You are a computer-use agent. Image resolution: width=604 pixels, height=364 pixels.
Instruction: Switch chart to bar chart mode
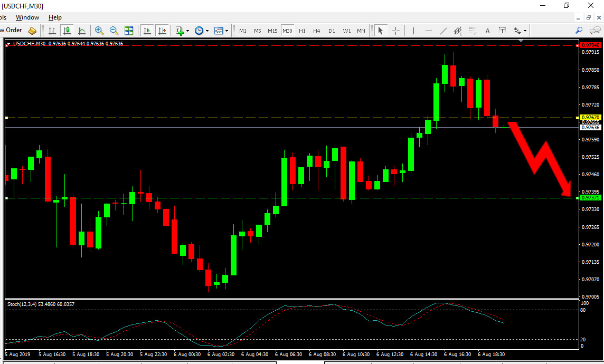tap(52, 31)
